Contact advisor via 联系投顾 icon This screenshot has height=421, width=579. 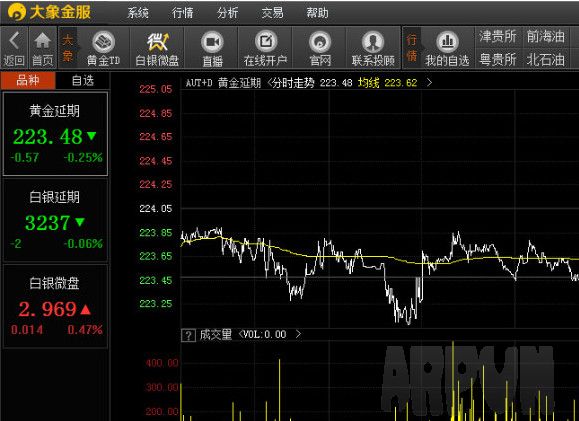(373, 42)
